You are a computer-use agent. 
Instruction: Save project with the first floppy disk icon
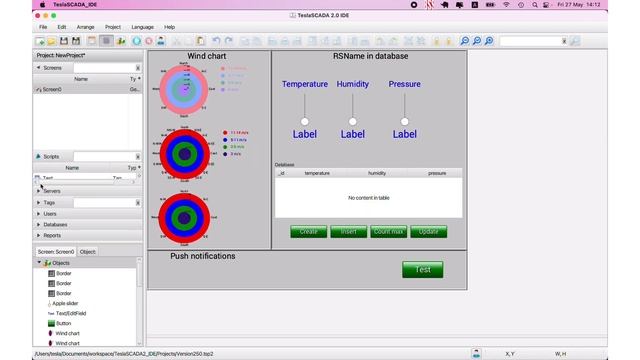64,41
